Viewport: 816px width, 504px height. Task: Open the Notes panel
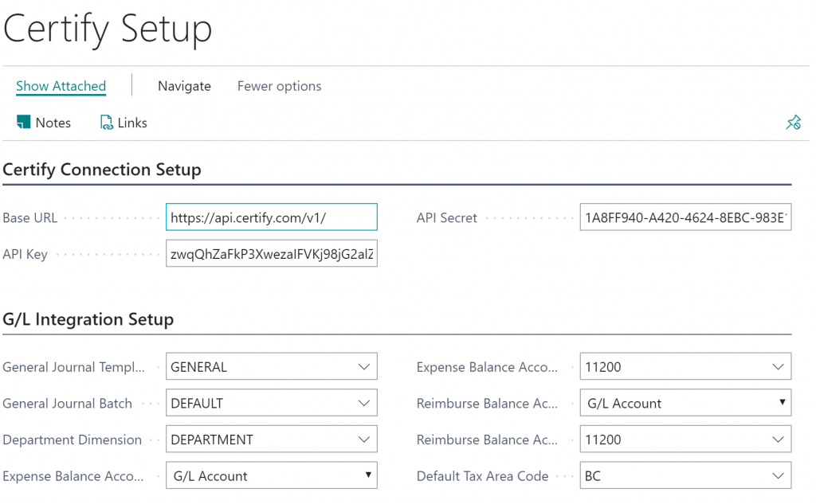click(43, 122)
